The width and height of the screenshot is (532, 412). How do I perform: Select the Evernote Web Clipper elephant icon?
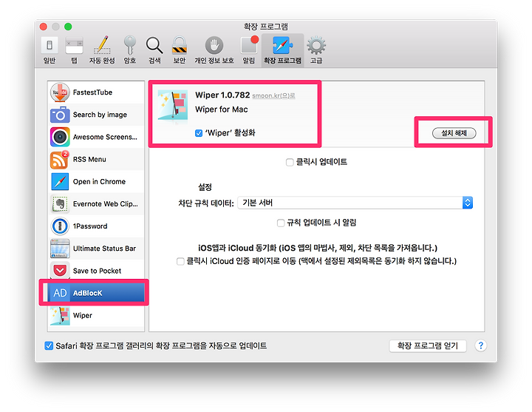tap(60, 204)
